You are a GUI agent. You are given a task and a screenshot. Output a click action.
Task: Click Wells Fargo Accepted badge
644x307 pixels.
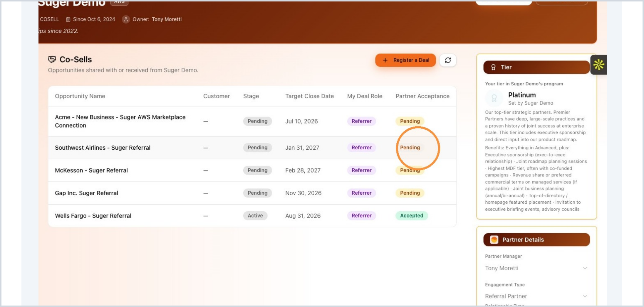[412, 216]
